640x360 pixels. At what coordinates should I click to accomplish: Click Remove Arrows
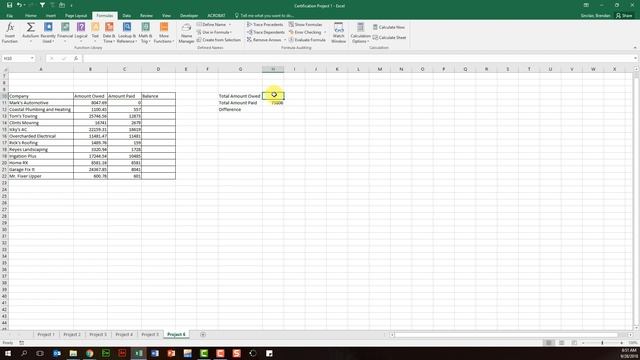pyautogui.click(x=264, y=40)
